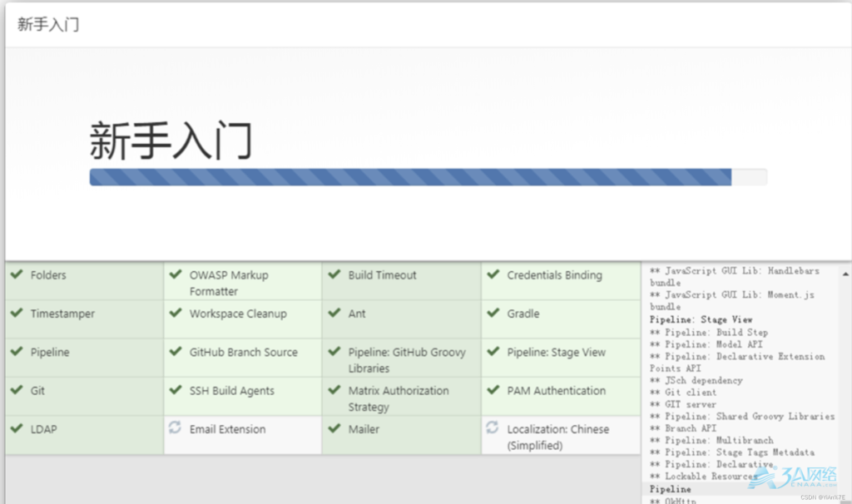Click the GitHub Branch Source plugin label

coord(243,353)
